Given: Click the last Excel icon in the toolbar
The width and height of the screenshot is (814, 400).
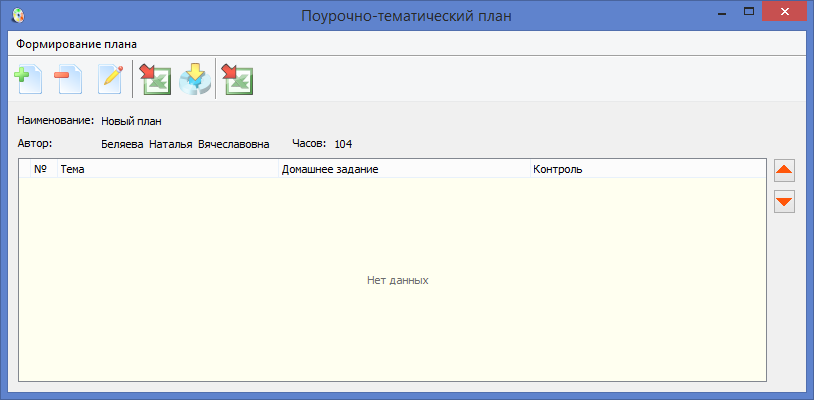Looking at the screenshot, I should (237, 79).
